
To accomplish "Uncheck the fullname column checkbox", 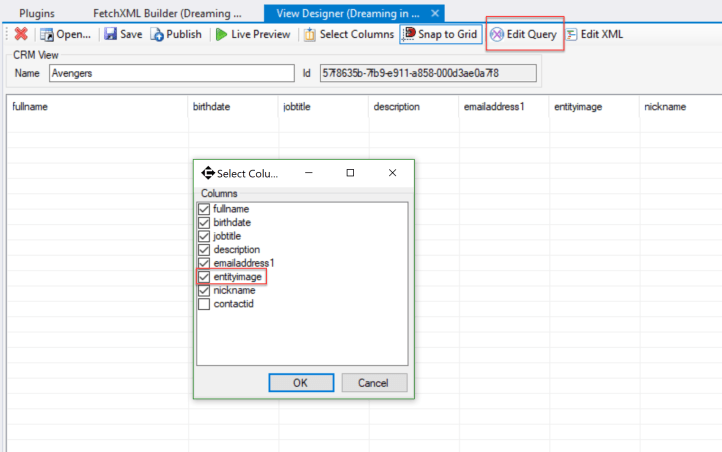I will point(204,209).
